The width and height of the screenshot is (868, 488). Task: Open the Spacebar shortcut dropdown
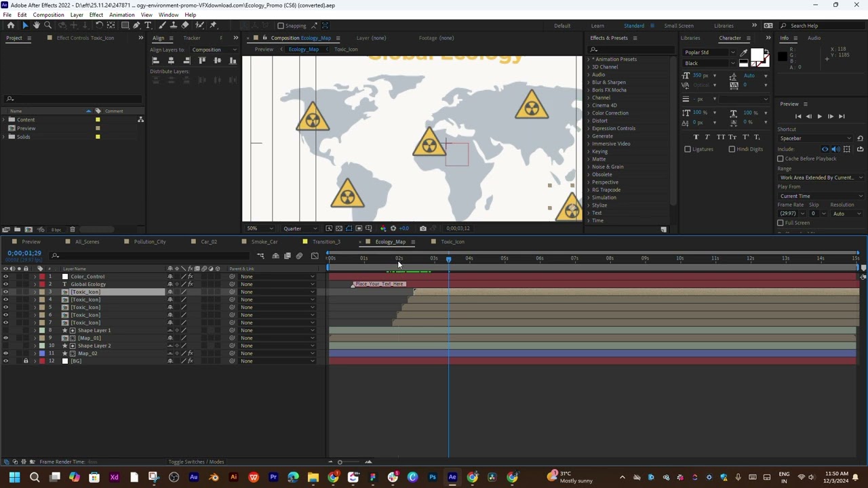tap(815, 138)
